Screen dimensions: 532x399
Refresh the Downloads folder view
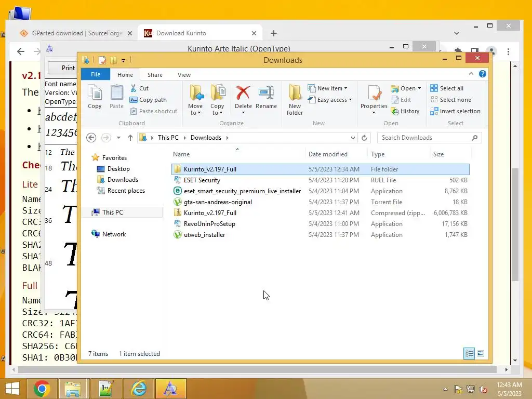(364, 138)
